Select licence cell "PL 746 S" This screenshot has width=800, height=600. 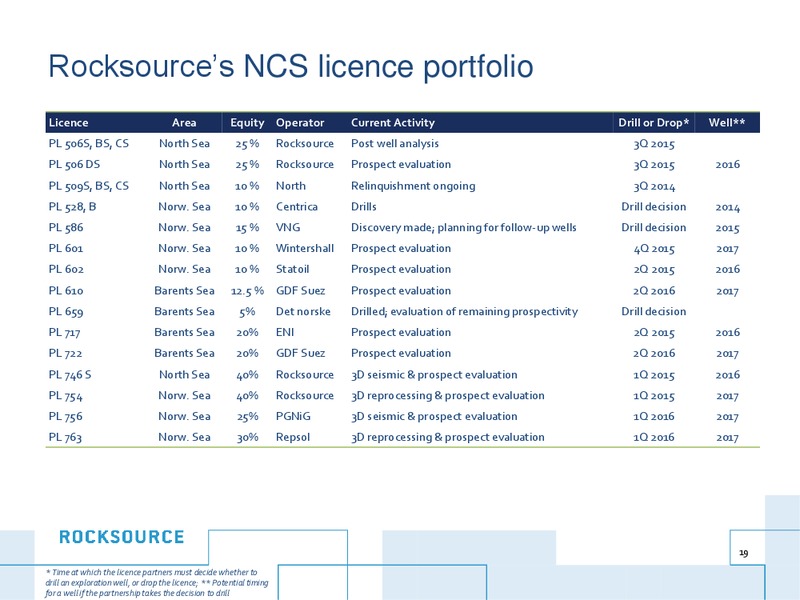(70, 375)
